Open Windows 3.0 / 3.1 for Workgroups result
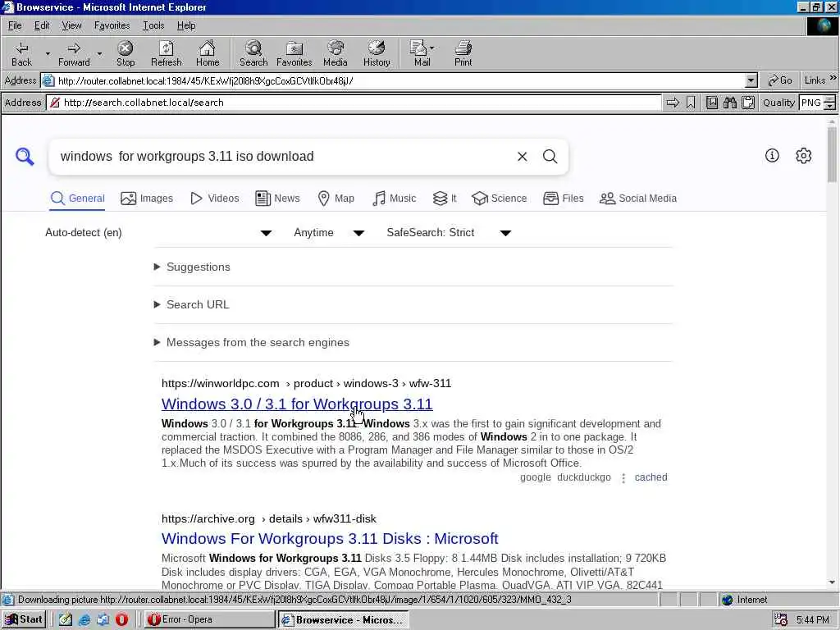 tap(297, 404)
